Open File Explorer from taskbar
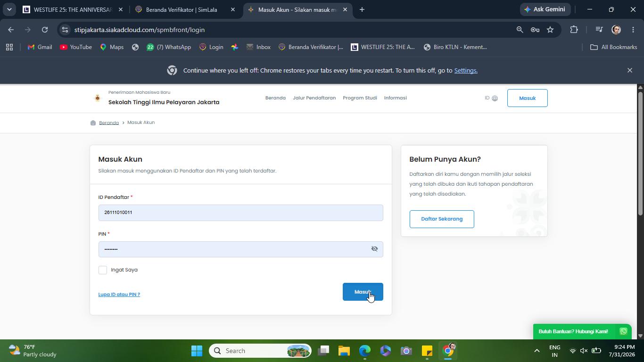 344,351
